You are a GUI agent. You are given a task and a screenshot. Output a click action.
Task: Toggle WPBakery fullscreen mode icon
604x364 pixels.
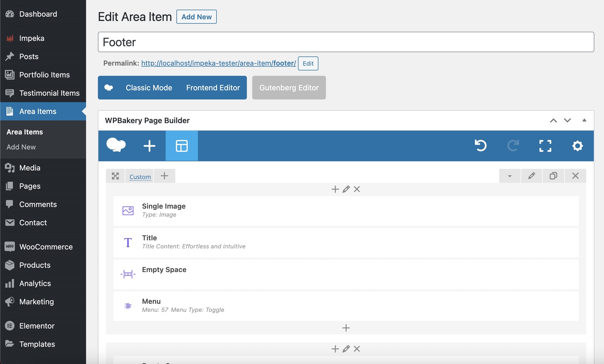(x=545, y=146)
